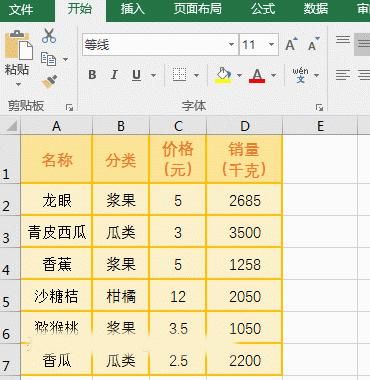Switch to the 数据 tab
Viewport: 370px width, 380px height.
[315, 9]
